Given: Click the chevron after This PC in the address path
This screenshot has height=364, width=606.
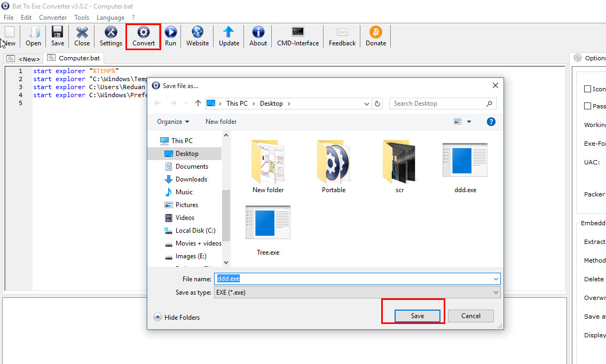Looking at the screenshot, I should 254,104.
